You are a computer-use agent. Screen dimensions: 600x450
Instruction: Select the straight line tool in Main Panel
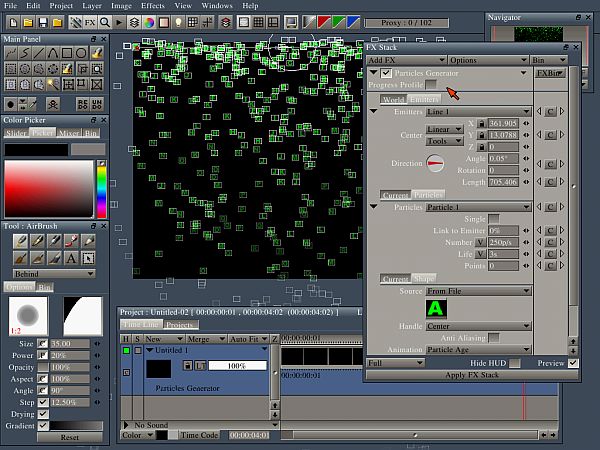coord(39,53)
